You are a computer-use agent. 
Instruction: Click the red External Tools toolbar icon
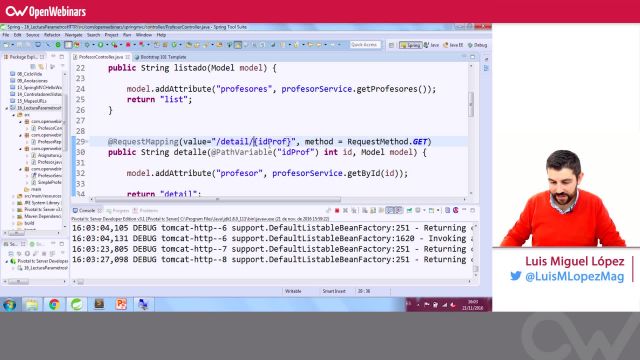[128, 45]
